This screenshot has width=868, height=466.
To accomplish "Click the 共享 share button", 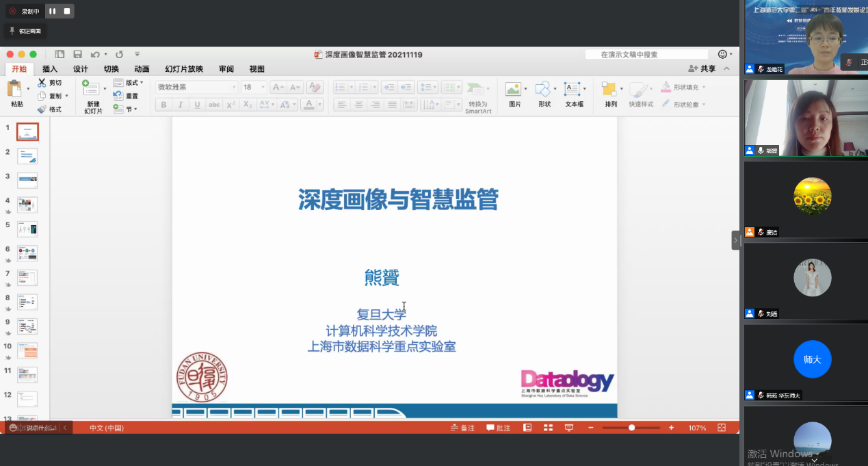I will point(702,69).
